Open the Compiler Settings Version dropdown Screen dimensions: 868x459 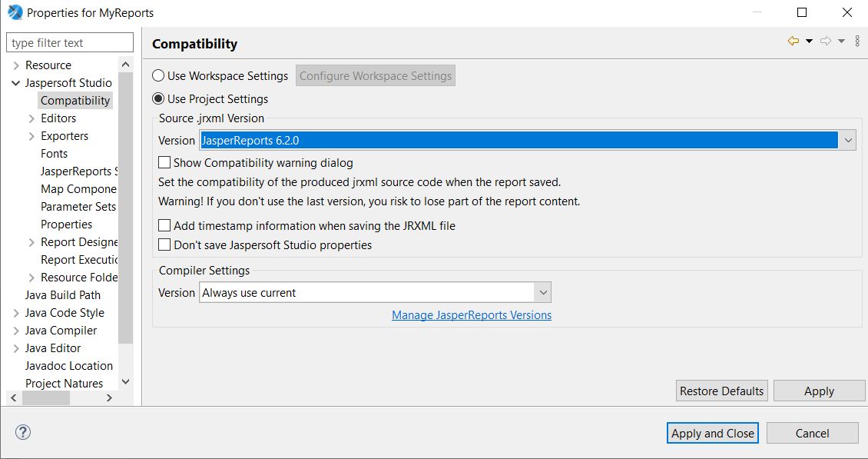(x=543, y=292)
